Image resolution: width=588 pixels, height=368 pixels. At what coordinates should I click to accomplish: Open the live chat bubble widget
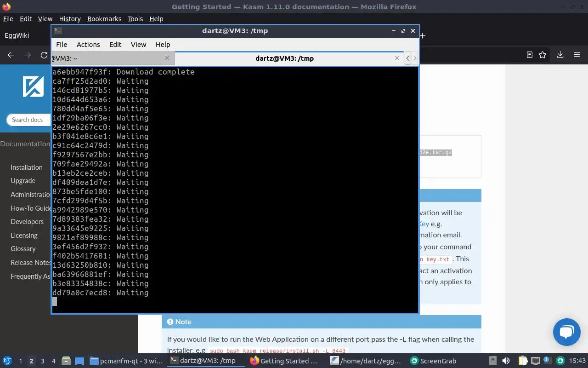pyautogui.click(x=567, y=332)
